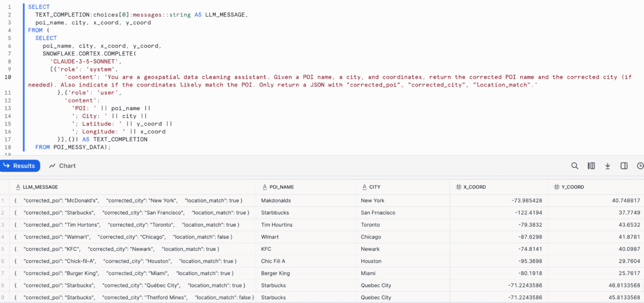Open the search results magnifier icon

click(x=575, y=166)
